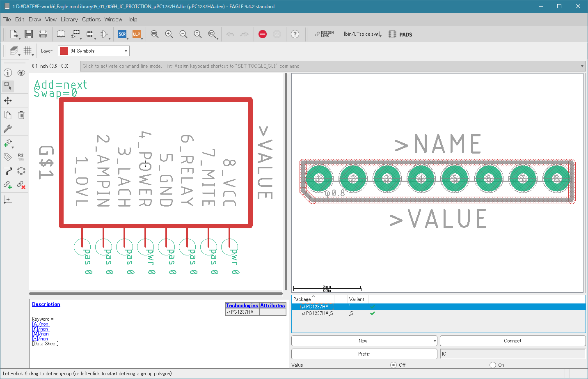Open the bin/LTspice.svg toolbar dropdown
The height and width of the screenshot is (379, 588).
point(363,34)
